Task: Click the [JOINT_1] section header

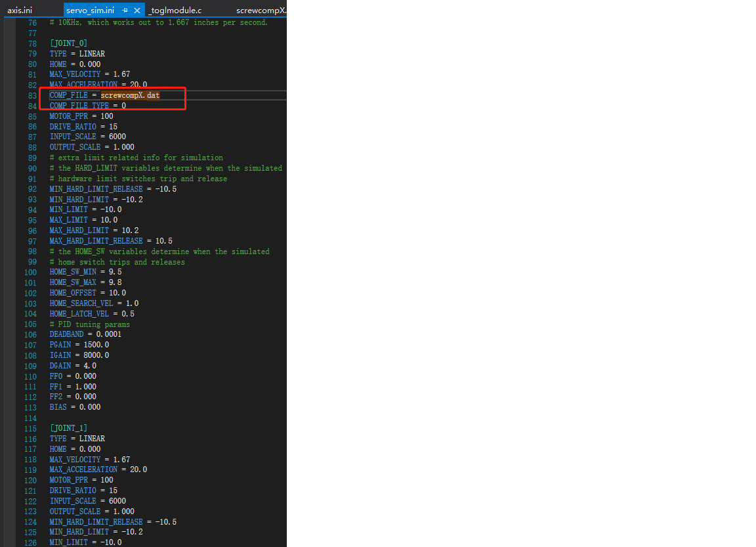Action: (x=68, y=428)
